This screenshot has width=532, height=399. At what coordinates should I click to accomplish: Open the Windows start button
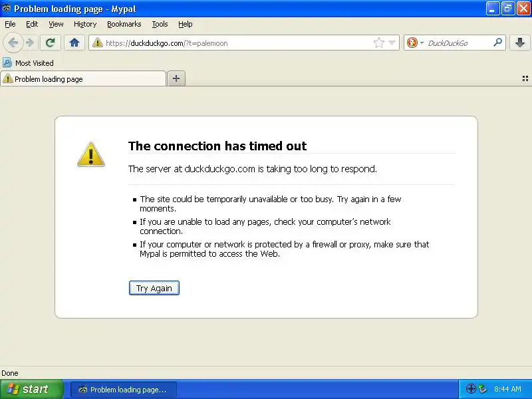click(32, 389)
